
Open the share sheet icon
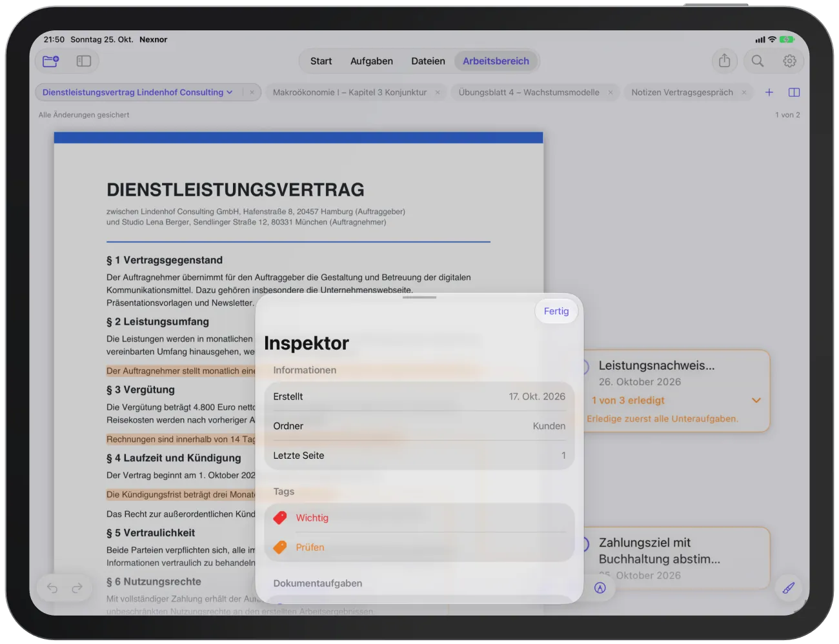(725, 61)
